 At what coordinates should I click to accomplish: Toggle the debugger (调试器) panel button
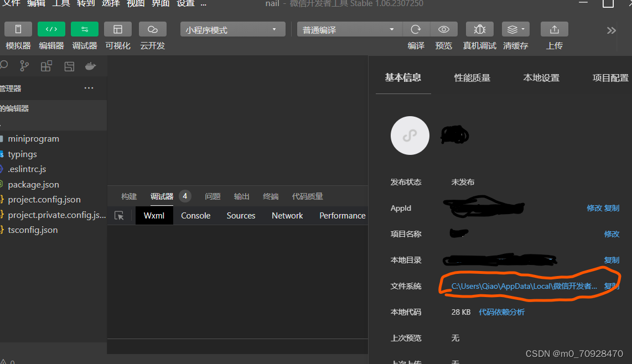coord(85,29)
